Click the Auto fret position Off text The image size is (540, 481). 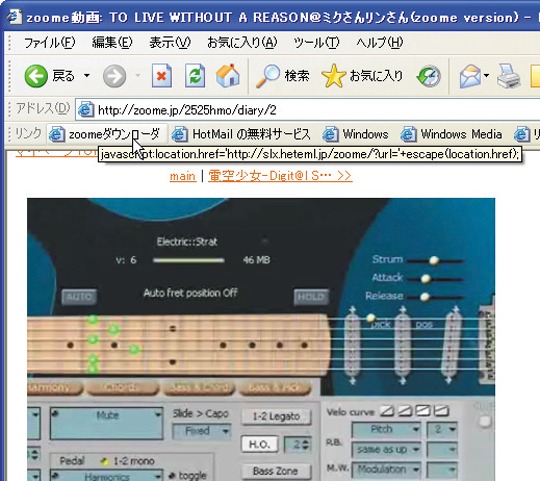pos(190,293)
